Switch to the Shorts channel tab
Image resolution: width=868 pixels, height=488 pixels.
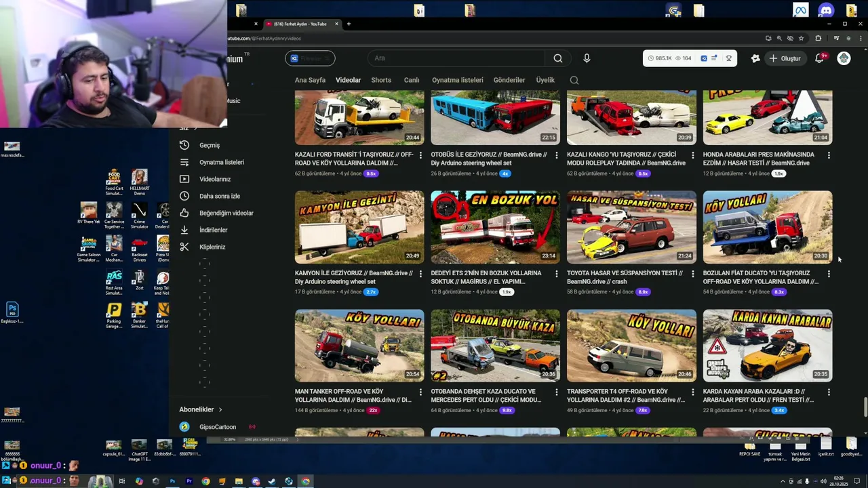(381, 80)
